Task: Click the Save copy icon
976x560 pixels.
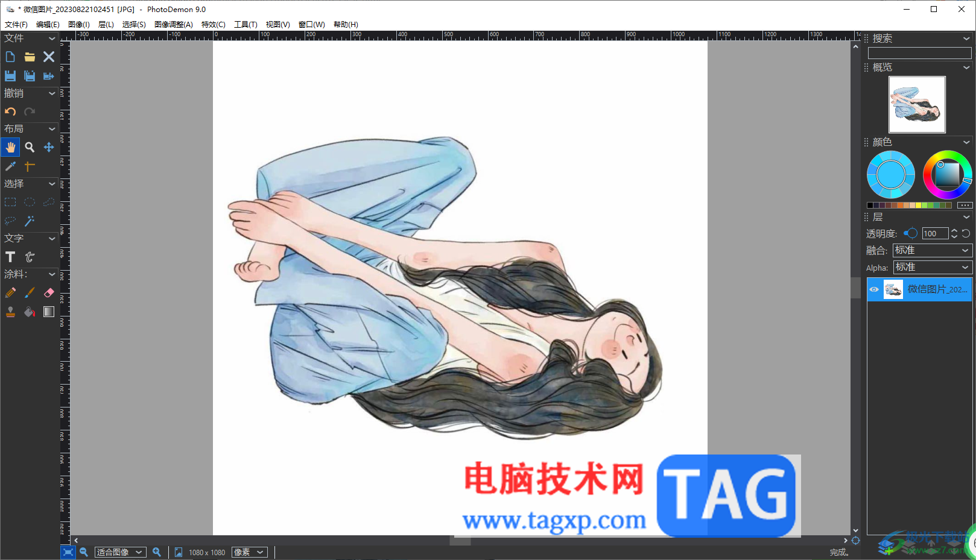Action: [x=30, y=76]
